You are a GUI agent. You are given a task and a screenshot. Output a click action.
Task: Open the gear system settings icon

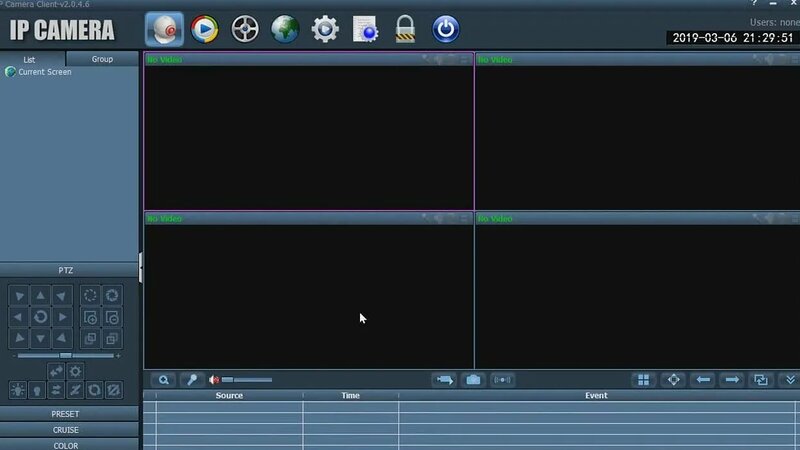tap(325, 29)
